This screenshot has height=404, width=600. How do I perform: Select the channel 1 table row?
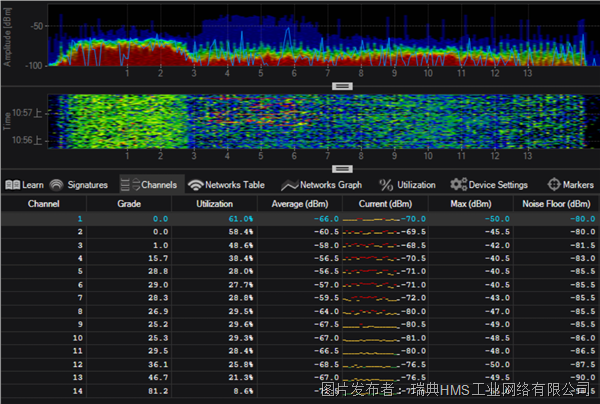point(300,219)
